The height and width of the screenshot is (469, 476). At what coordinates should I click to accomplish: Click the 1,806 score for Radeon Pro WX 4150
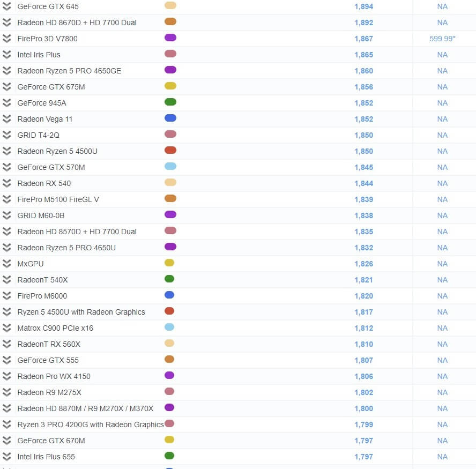363,377
